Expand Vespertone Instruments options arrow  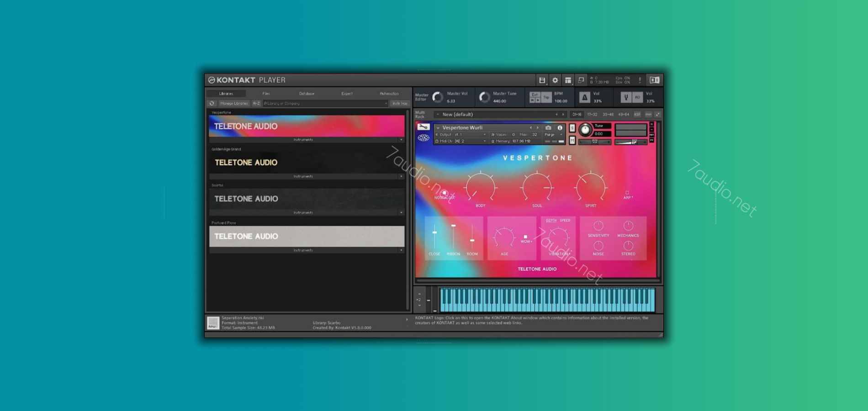click(x=401, y=140)
